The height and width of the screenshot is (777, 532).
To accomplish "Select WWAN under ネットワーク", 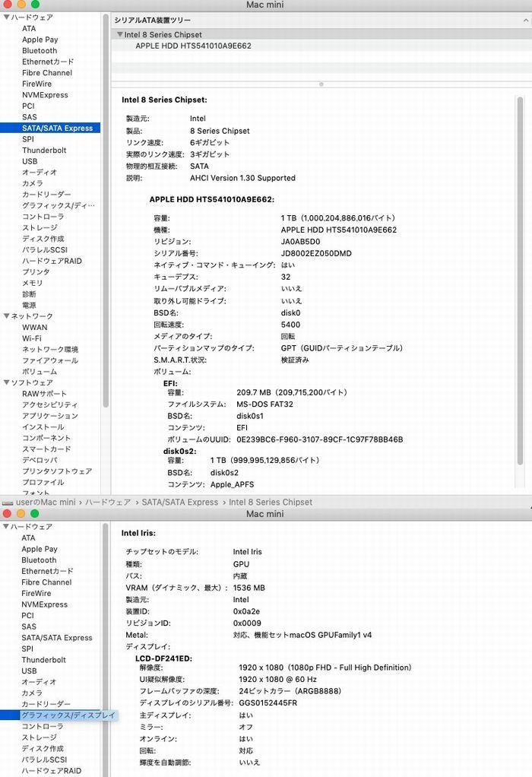I will click(x=35, y=327).
